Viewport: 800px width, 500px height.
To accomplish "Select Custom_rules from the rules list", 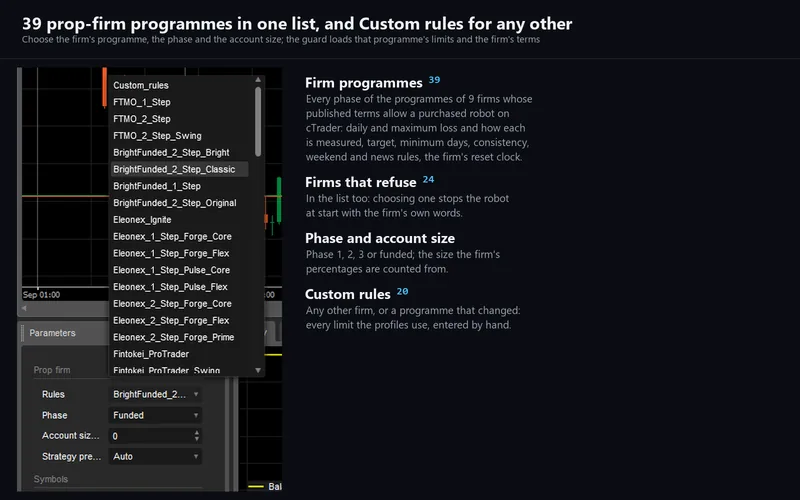I will (141, 85).
